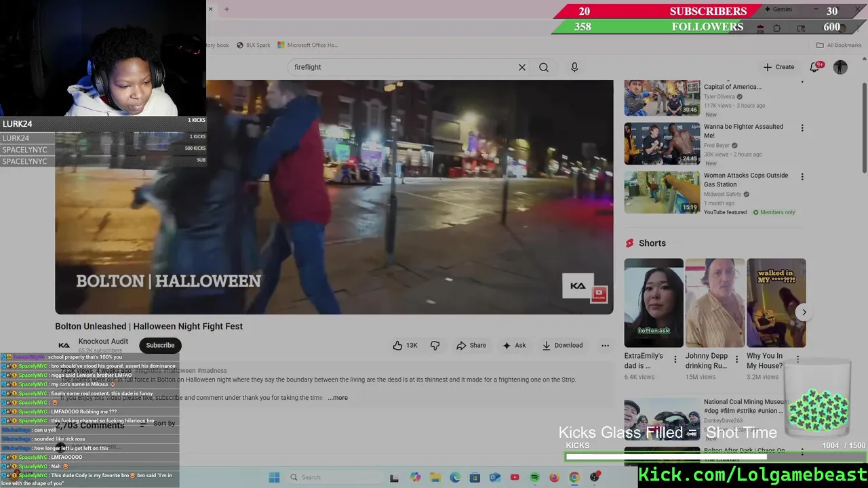868x488 pixels.
Task: Open the Copilot taskbar icon
Action: (x=415, y=477)
